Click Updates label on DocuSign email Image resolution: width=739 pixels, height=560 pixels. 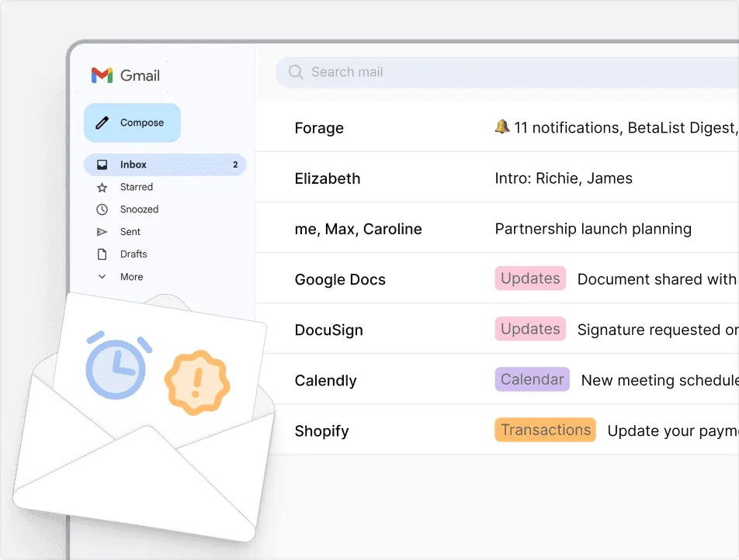coord(530,329)
